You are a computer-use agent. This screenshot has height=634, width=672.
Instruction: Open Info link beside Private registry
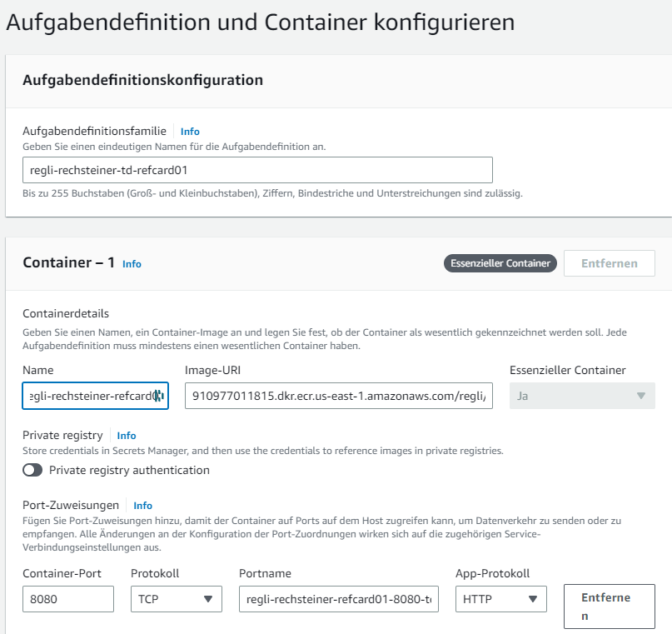tap(127, 436)
